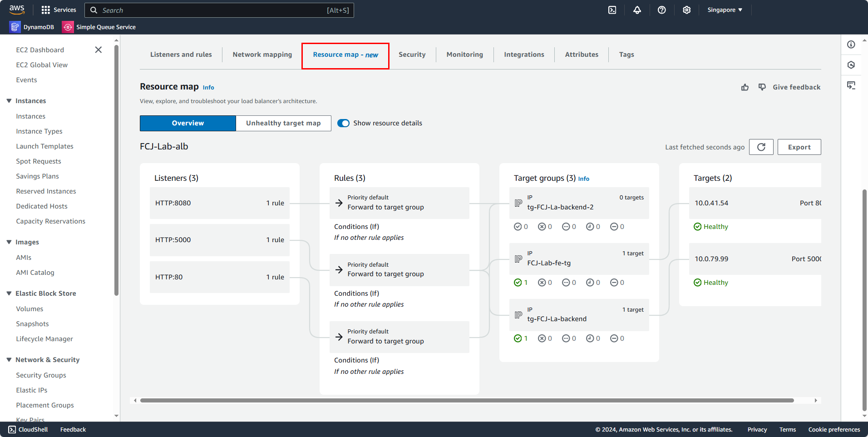This screenshot has height=437, width=868.
Task: Select the HTTP:80 listener card
Action: (220, 277)
